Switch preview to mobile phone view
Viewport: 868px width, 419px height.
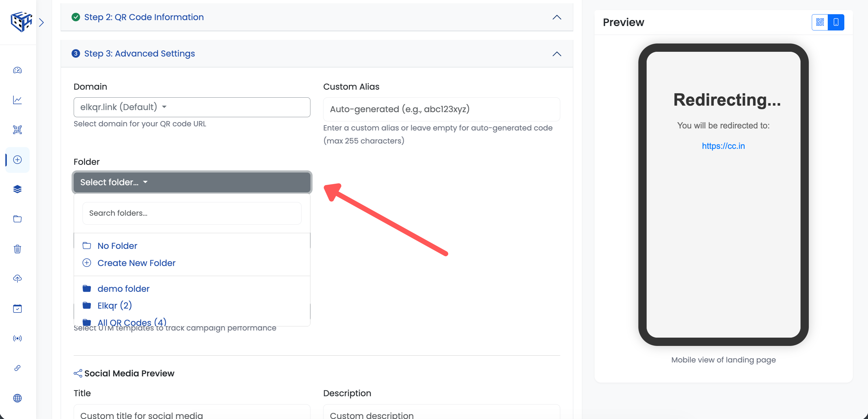pos(836,22)
